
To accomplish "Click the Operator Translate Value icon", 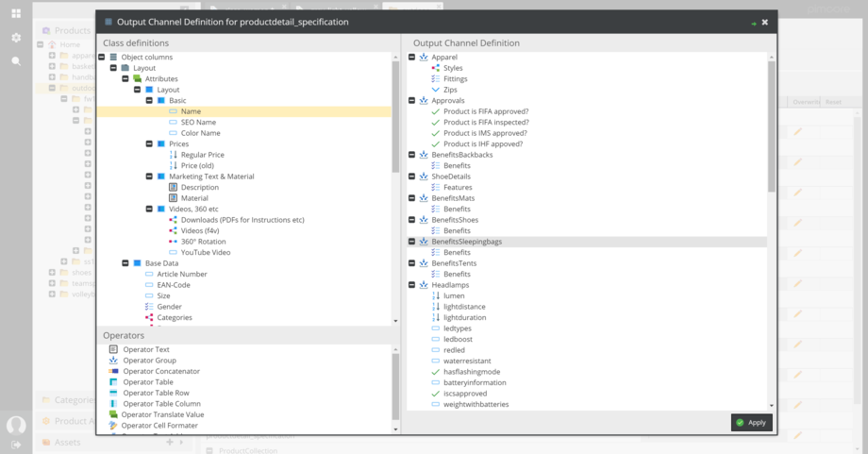I will click(113, 414).
